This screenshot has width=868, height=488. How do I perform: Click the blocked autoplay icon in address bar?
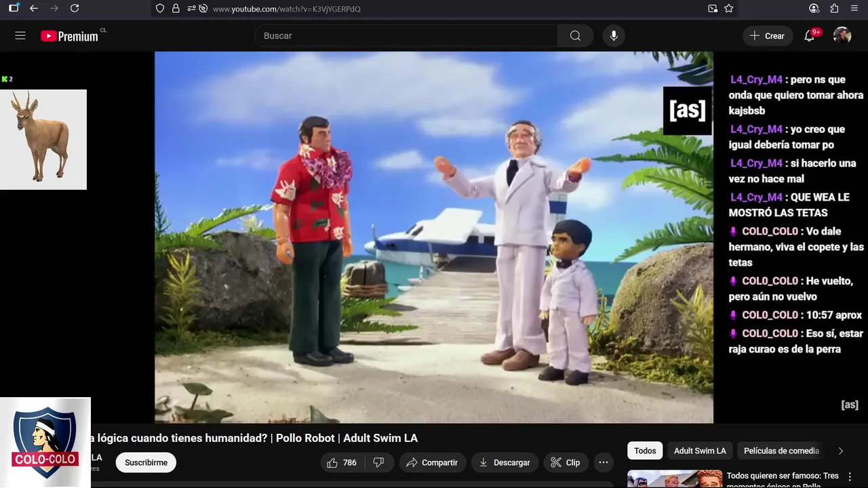[203, 8]
